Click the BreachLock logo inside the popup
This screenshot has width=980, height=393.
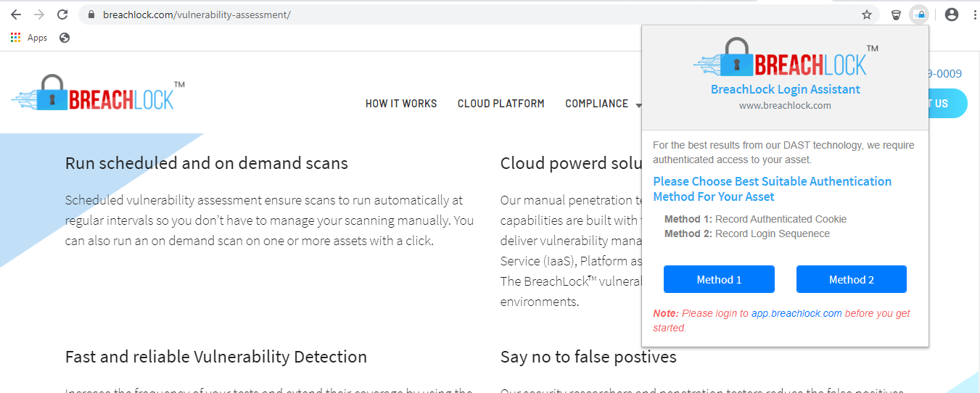click(786, 57)
